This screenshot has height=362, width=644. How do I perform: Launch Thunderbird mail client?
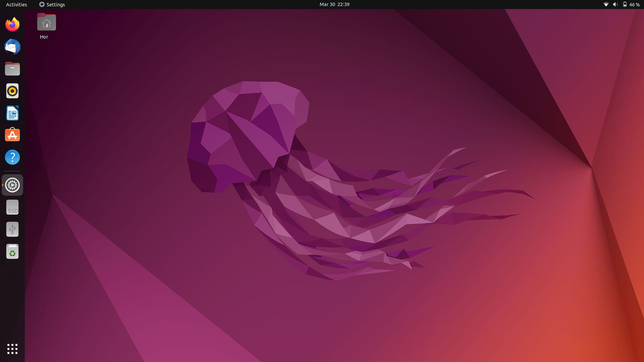pos(12,47)
